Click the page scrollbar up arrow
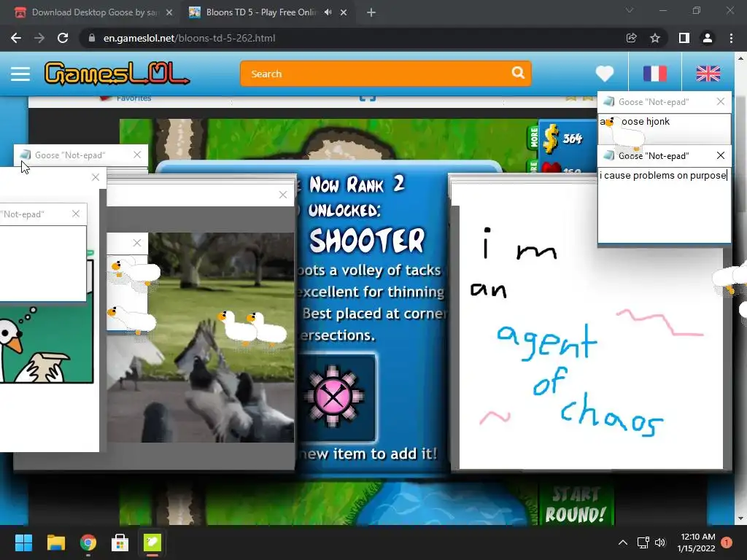This screenshot has height=560, width=747. (x=740, y=58)
